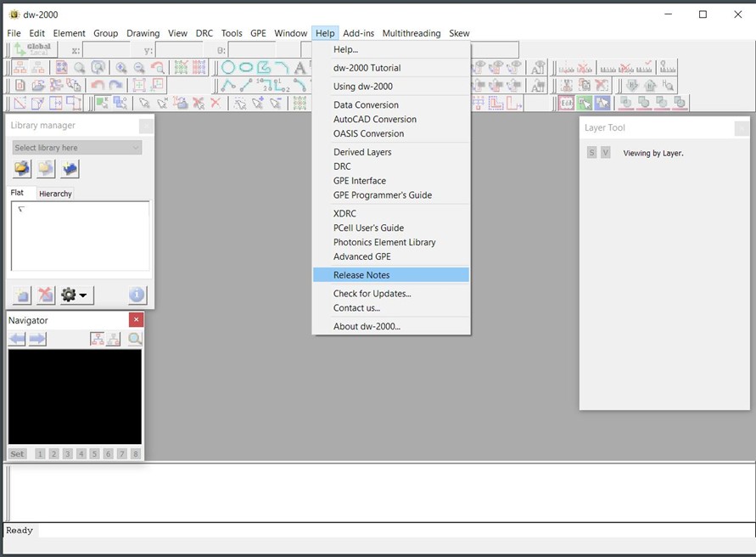This screenshot has width=756, height=557.
Task: Select 'Release Notes' from Help menu
Action: pyautogui.click(x=390, y=274)
